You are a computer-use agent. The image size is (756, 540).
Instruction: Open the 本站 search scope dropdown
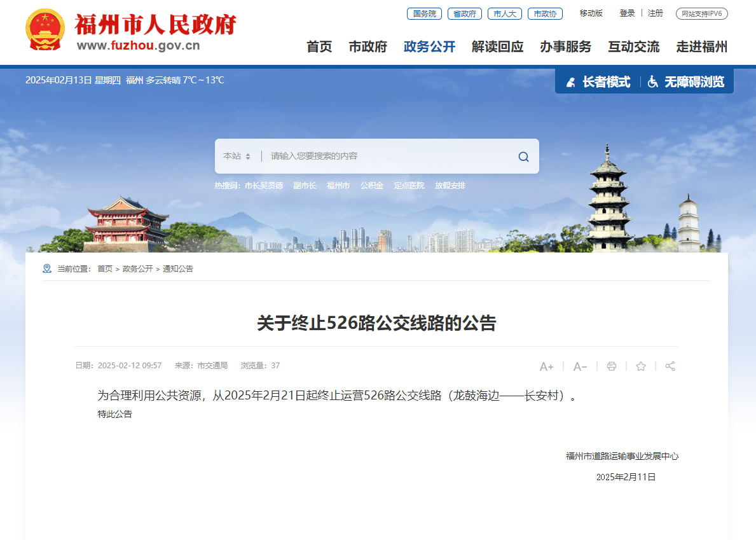point(237,156)
